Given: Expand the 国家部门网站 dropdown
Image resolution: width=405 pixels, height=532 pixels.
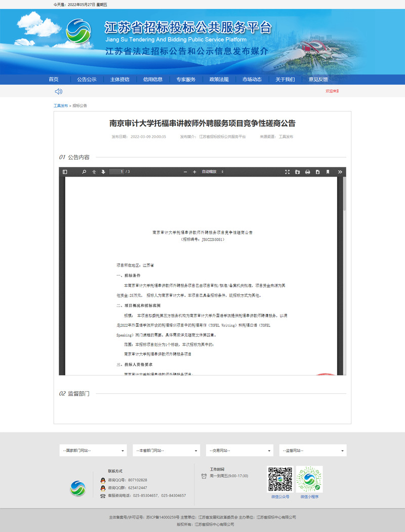Looking at the screenshot, I should click(x=93, y=450).
